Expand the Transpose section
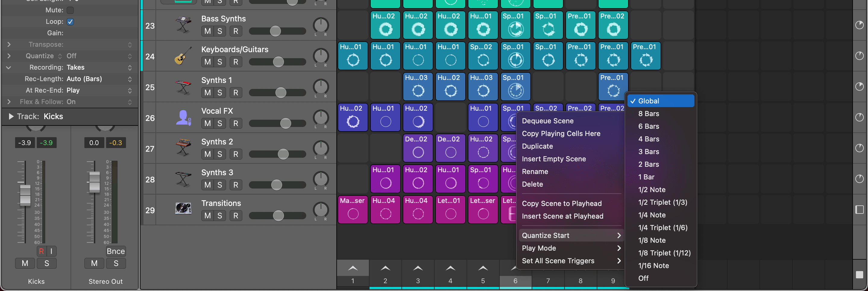This screenshot has height=291, width=868. [x=8, y=44]
